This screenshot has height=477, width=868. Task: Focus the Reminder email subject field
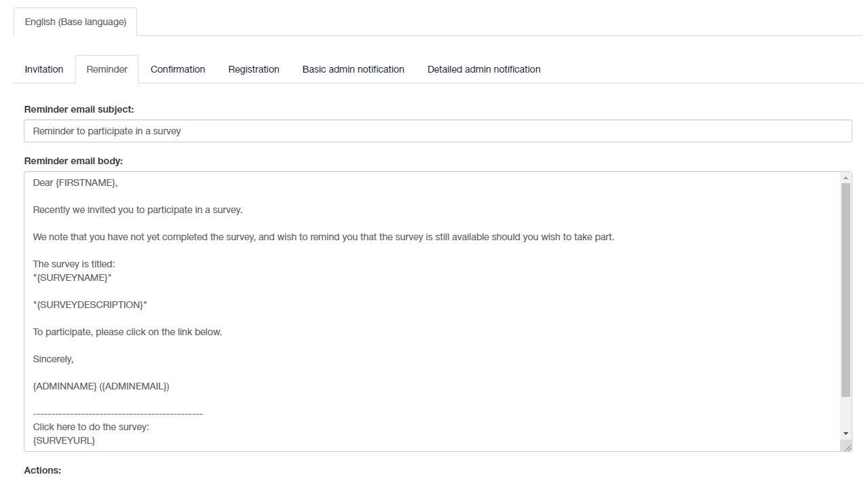(x=438, y=131)
